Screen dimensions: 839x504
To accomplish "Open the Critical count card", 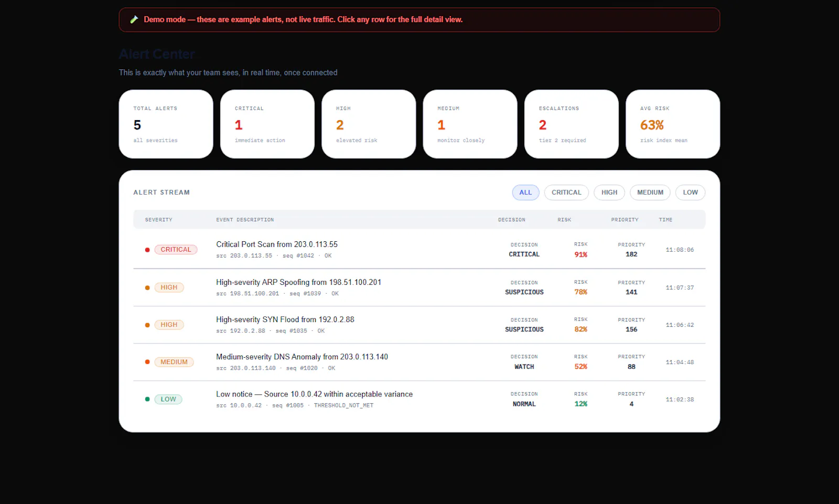I will pyautogui.click(x=267, y=124).
